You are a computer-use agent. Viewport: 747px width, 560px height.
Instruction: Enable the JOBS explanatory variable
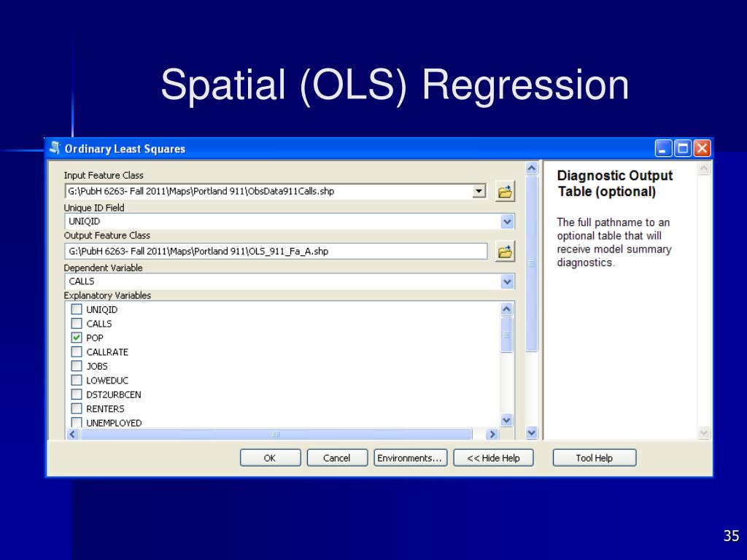coord(77,366)
